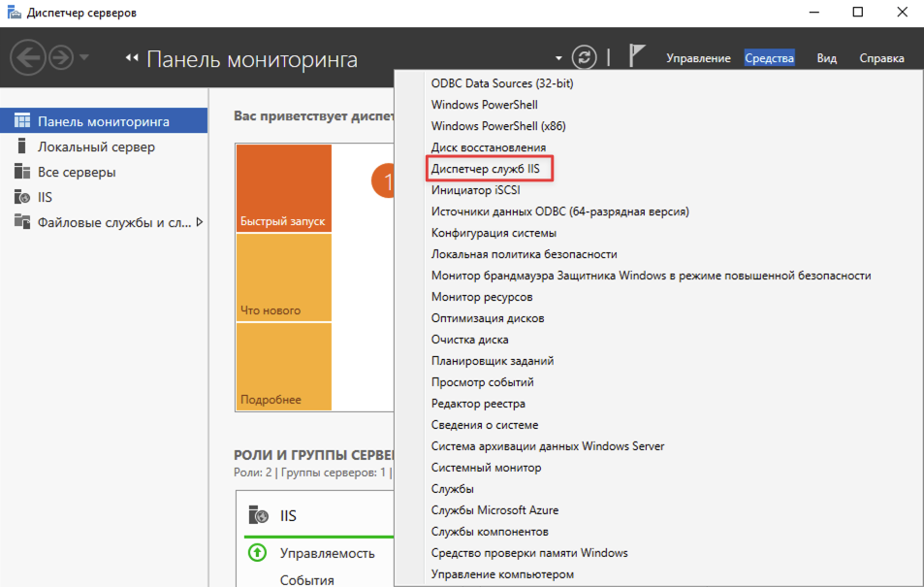Open the Справка menu
924x587 pixels.
point(881,58)
